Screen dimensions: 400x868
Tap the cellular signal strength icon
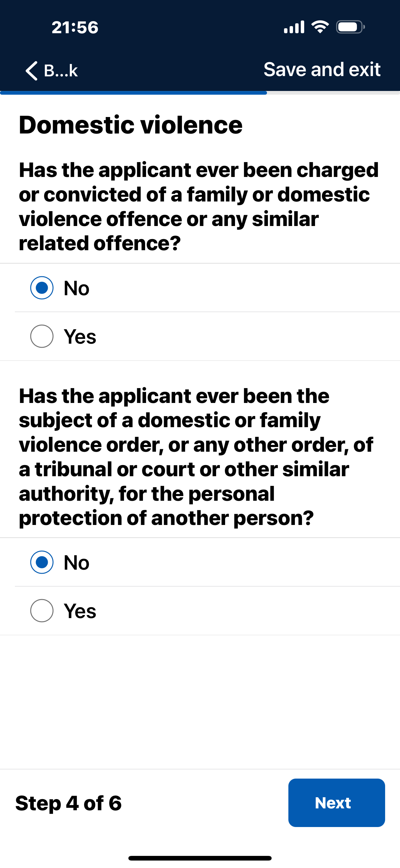pos(294,27)
